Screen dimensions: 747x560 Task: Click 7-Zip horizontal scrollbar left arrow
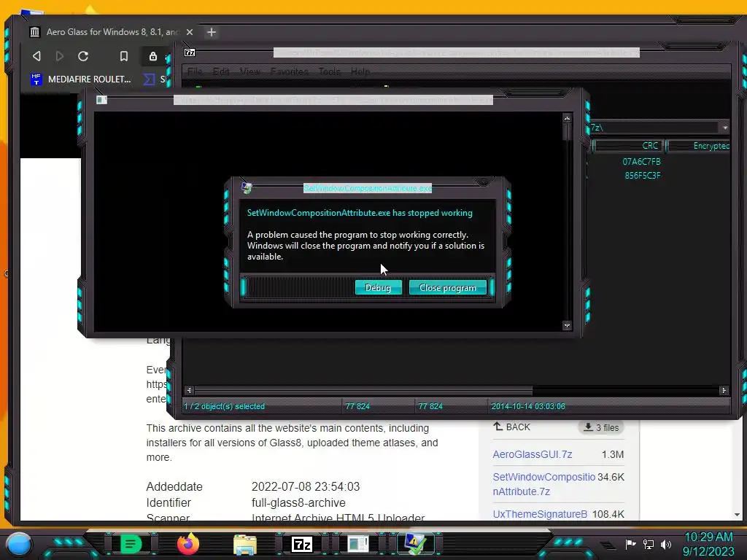189,391
